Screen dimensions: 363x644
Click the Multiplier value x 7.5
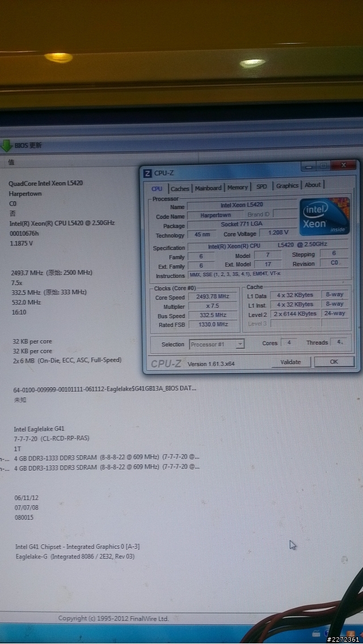(x=213, y=306)
